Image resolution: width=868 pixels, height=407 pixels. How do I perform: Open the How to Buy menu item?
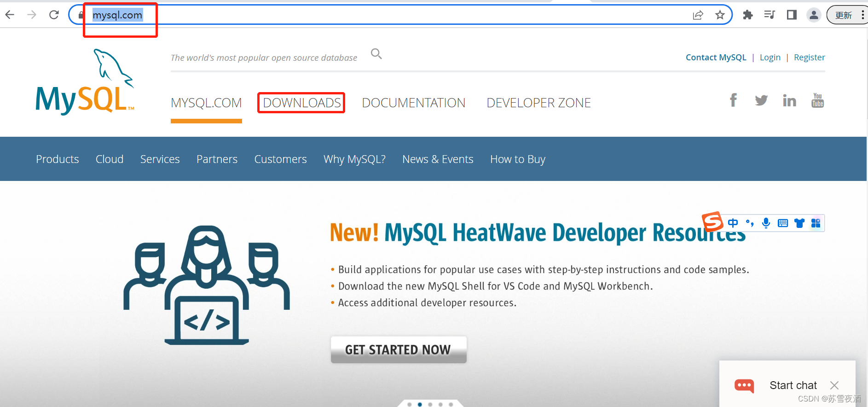(518, 159)
